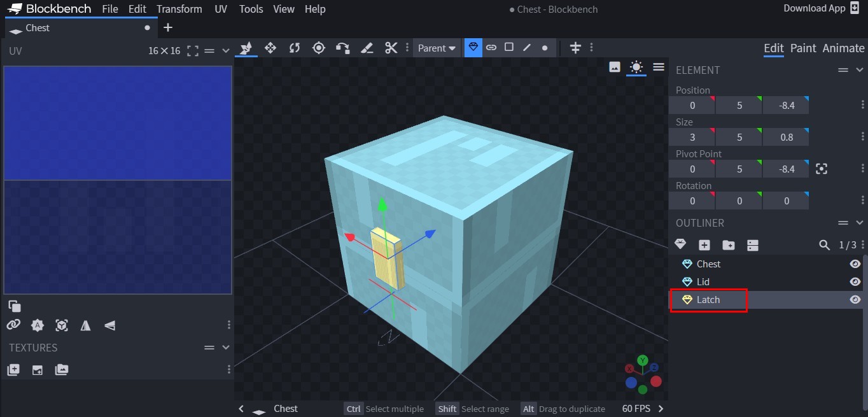868x417 pixels.
Task: Click Download App button
Action: 822,8
